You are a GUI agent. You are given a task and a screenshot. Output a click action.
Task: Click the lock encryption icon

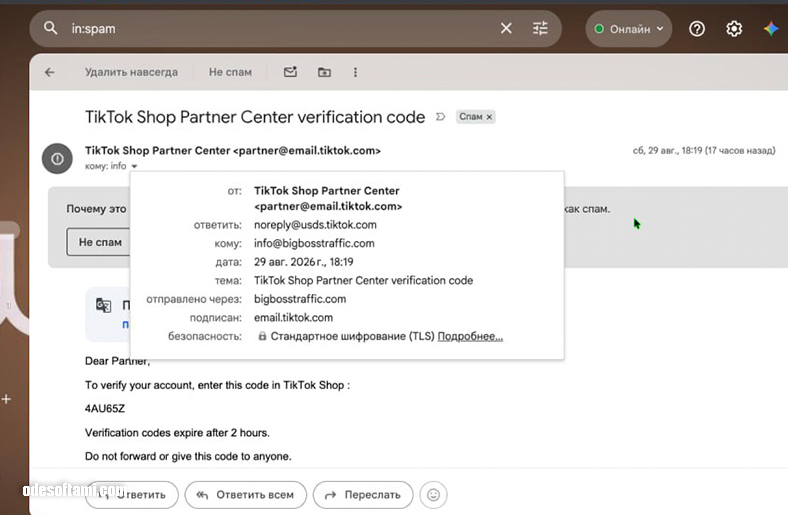[262, 336]
